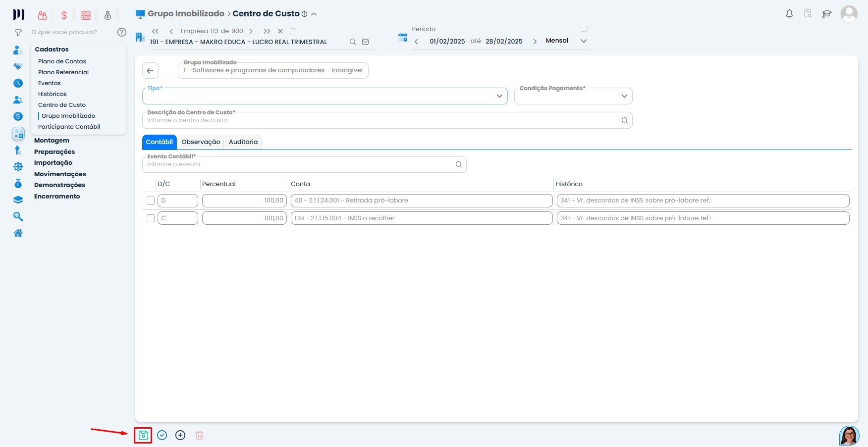Click the back arrow button
This screenshot has height=447, width=868.
click(150, 71)
